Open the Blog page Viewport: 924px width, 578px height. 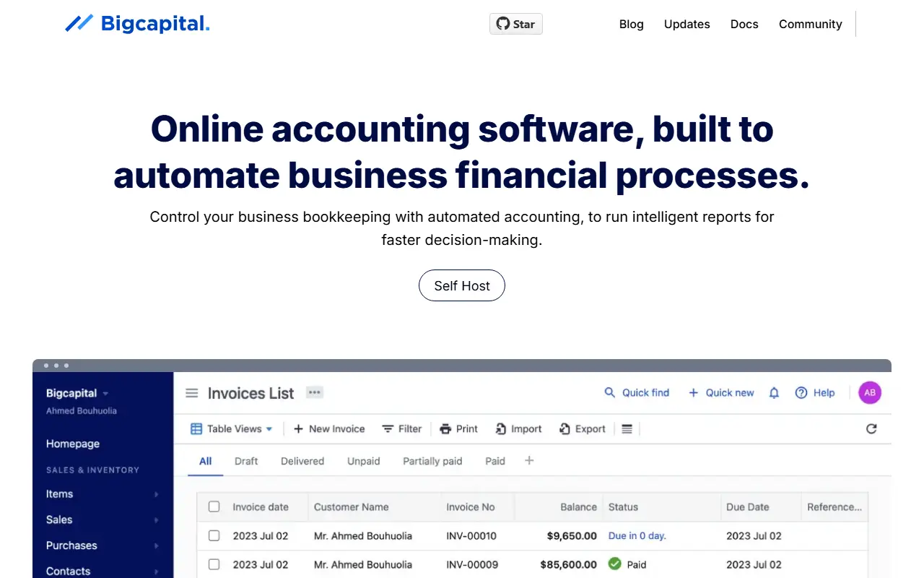pyautogui.click(x=632, y=24)
